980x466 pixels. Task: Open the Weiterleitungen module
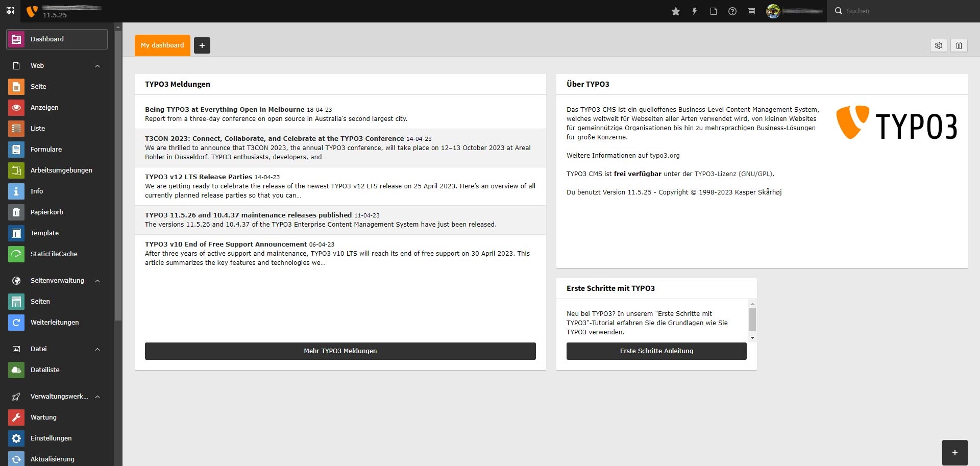coord(57,323)
